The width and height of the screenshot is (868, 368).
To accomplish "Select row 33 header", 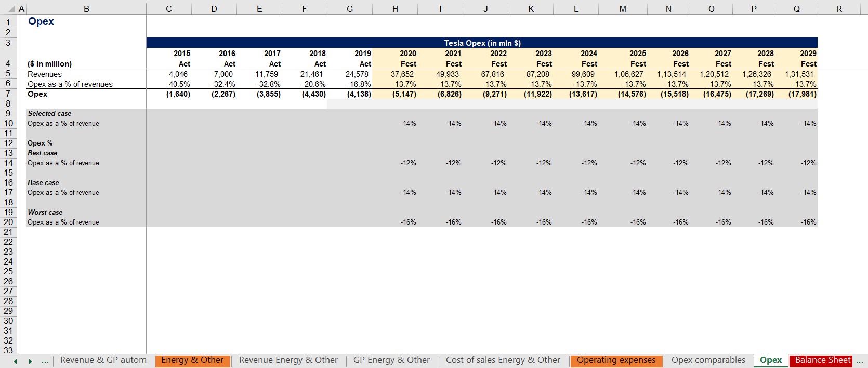I will coord(8,350).
